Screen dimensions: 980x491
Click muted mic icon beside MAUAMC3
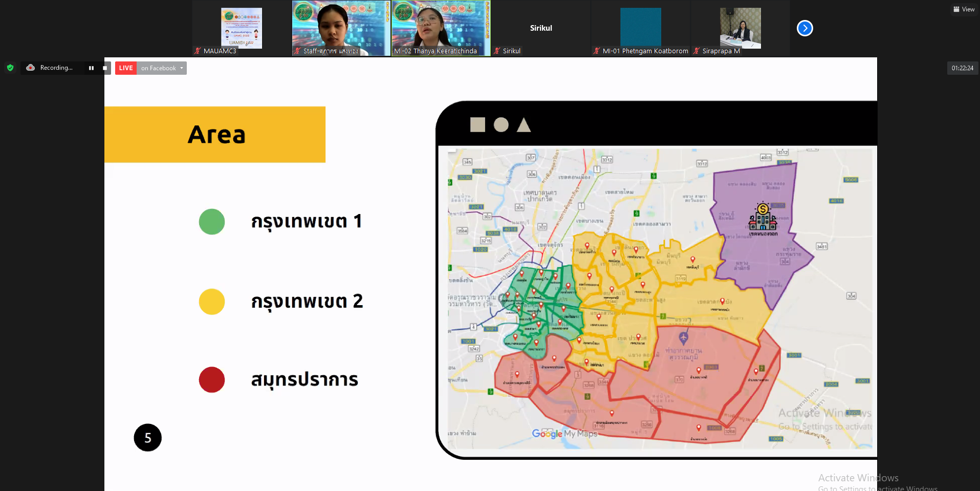click(x=198, y=51)
